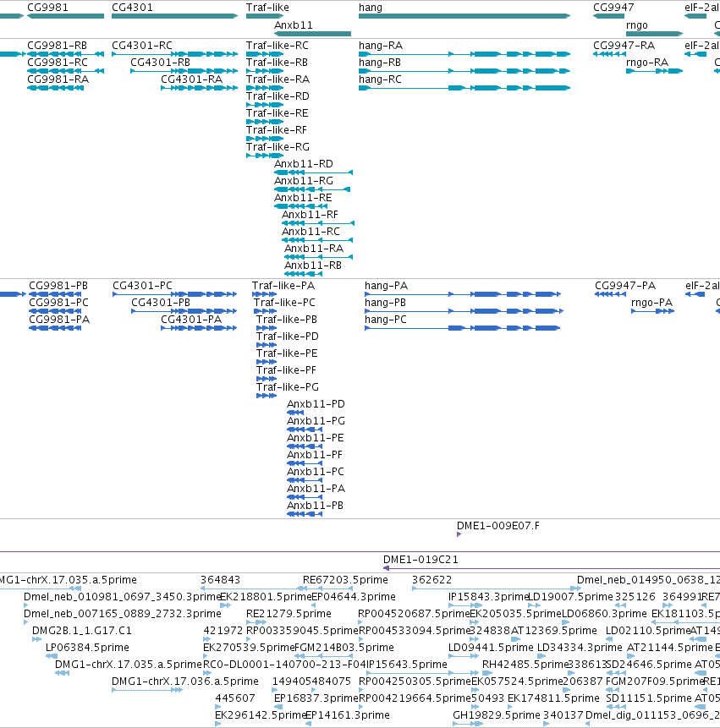Click protein Traf-like-PE
Screen dimensions: 720x728
click(x=267, y=362)
